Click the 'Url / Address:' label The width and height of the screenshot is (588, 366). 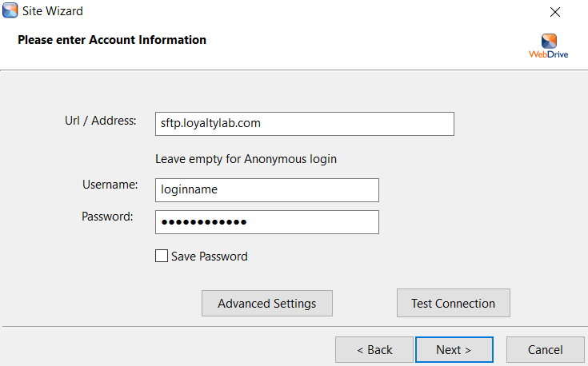click(101, 121)
